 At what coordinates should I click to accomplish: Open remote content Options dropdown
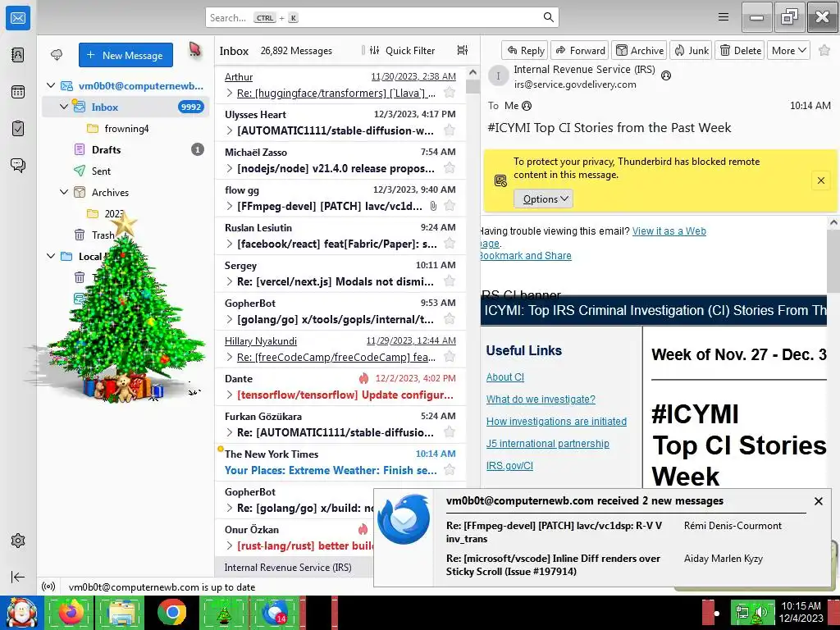coord(544,199)
